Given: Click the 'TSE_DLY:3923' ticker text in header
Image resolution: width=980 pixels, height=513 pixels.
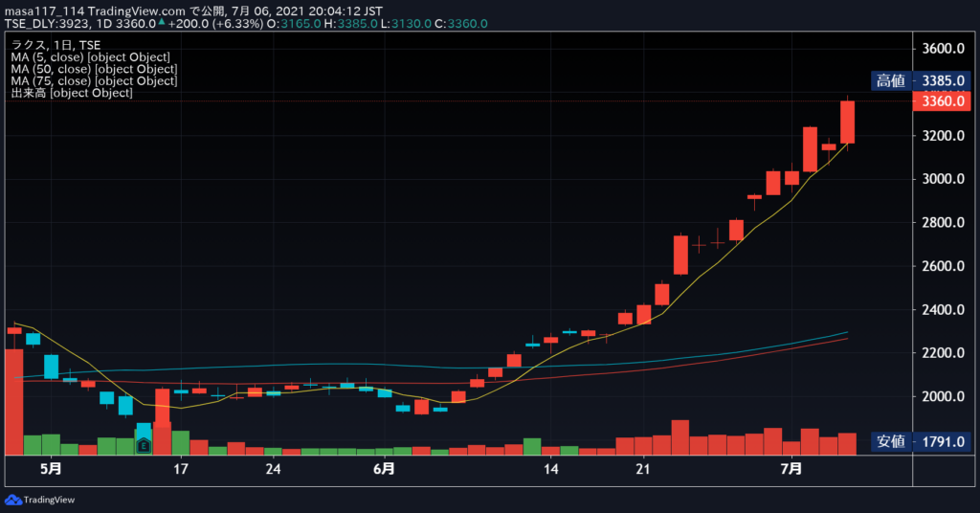Looking at the screenshot, I should click(48, 24).
